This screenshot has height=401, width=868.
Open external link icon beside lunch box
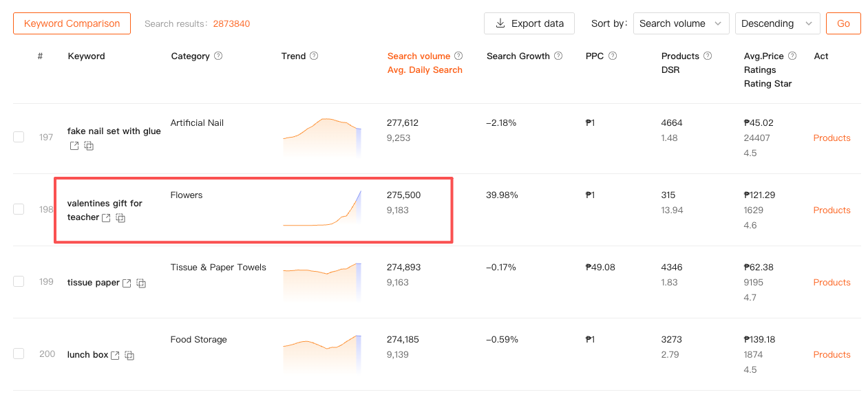click(x=115, y=356)
